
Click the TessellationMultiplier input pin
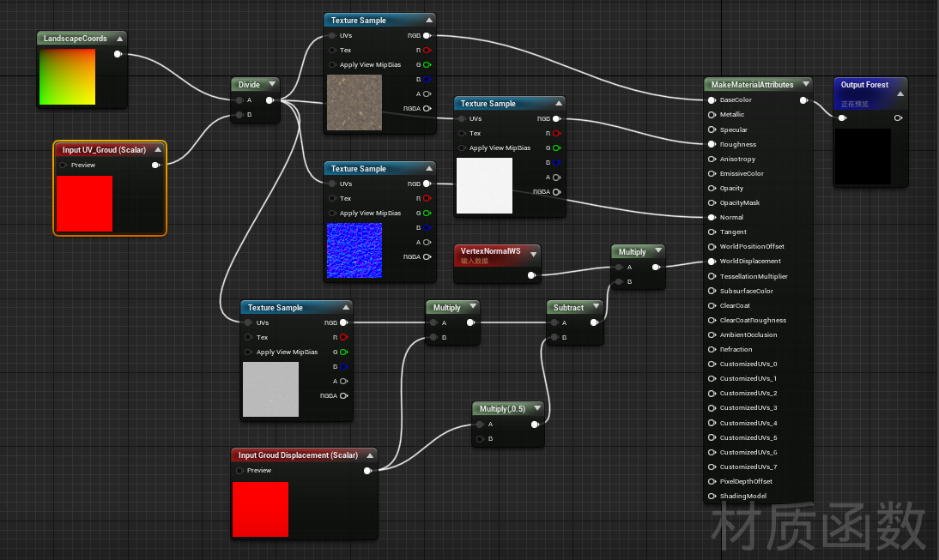click(712, 276)
